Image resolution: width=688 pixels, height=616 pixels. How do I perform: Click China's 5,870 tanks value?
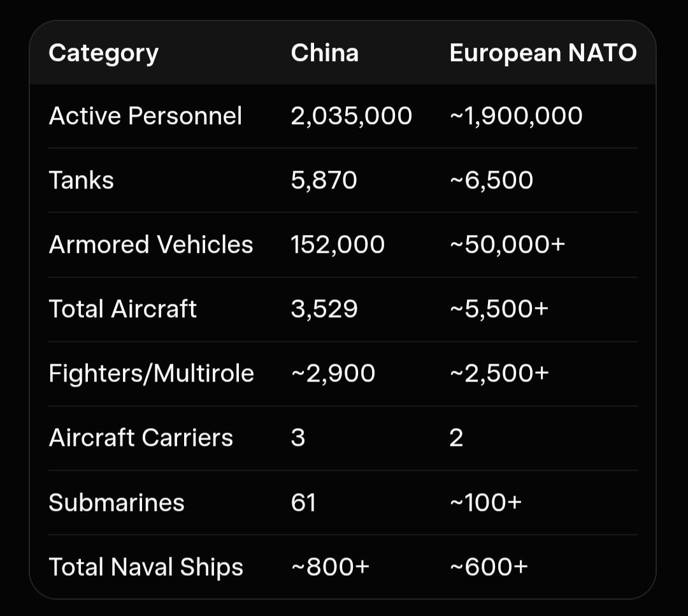click(324, 181)
